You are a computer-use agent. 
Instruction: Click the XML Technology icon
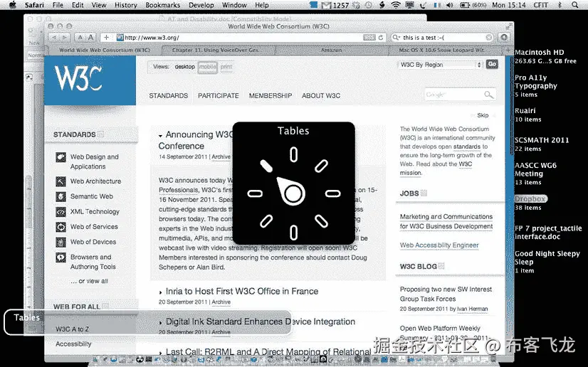[x=61, y=212]
